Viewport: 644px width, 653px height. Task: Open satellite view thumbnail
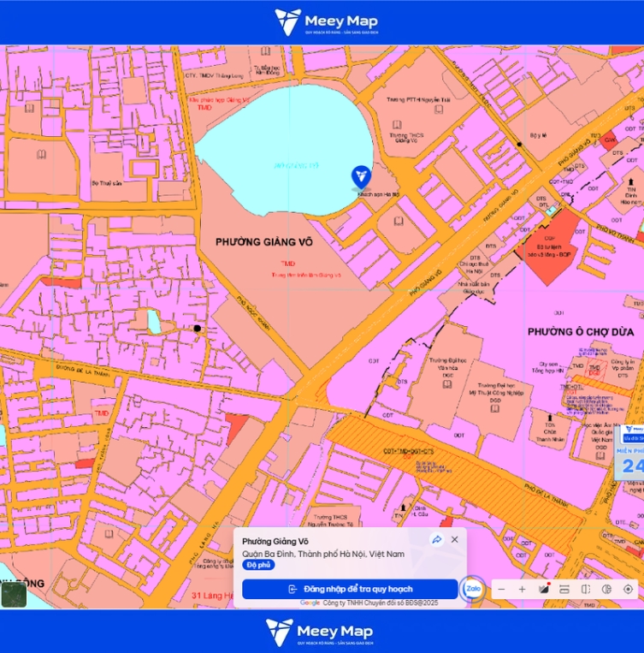coord(14,595)
